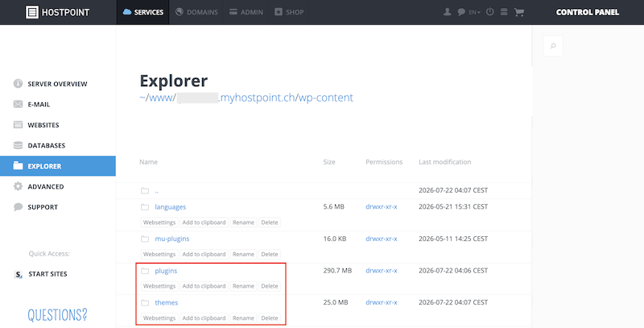Click the Advanced gear icon
The image size is (644, 328).
[x=18, y=186]
